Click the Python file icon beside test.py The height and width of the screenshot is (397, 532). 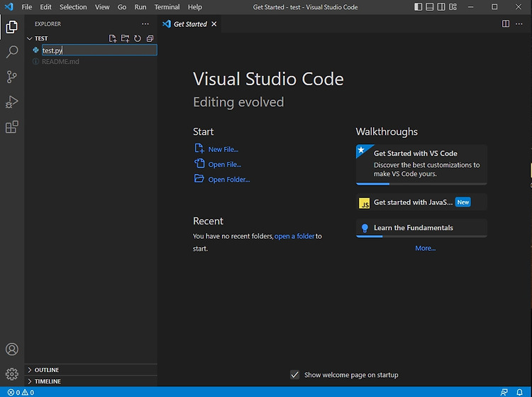pos(35,50)
